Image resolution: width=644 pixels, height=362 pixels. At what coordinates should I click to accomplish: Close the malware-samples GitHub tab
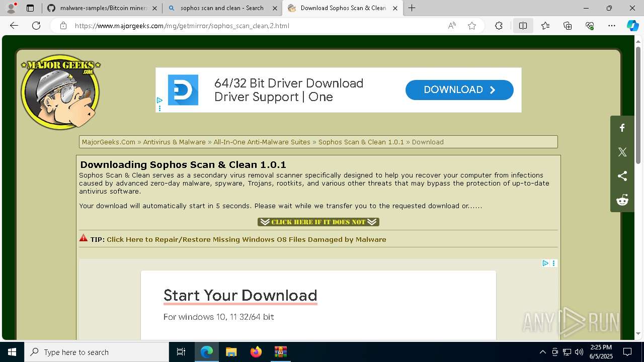(x=154, y=8)
